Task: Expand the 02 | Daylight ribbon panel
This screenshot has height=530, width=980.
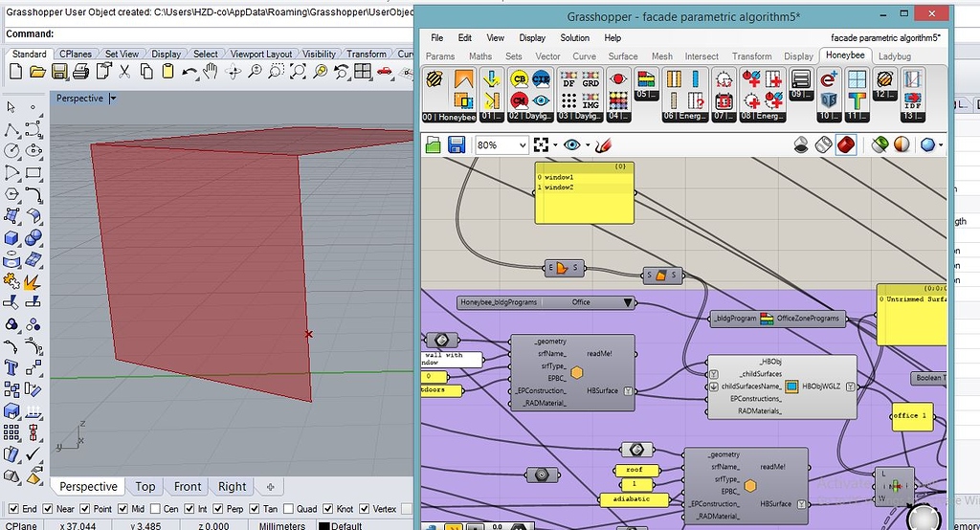Action: [530, 117]
